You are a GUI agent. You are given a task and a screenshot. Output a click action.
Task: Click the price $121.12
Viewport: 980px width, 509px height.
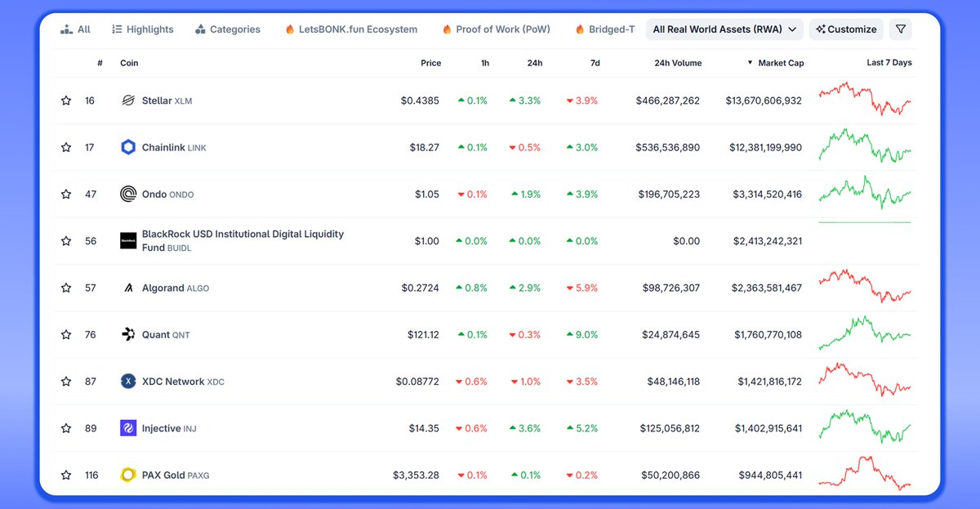click(x=423, y=335)
